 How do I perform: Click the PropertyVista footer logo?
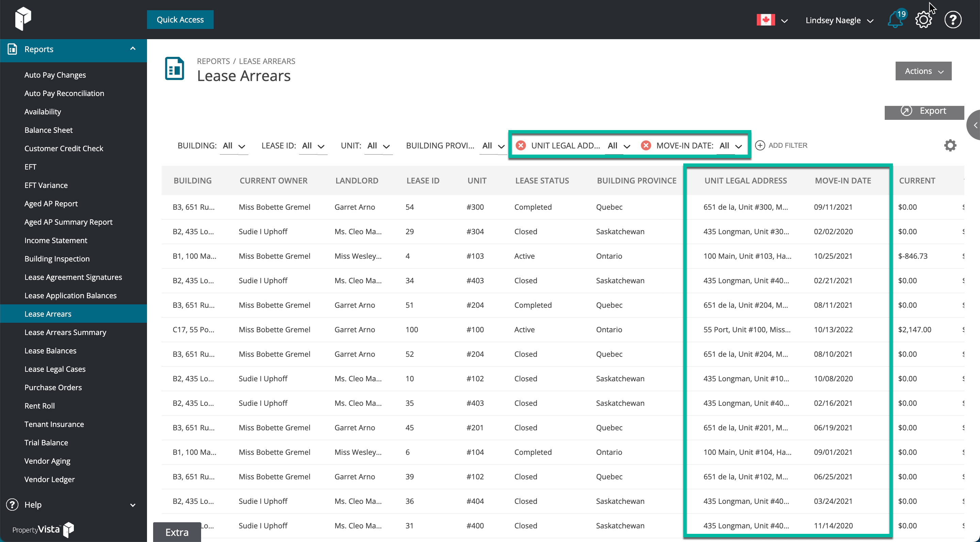(x=43, y=529)
